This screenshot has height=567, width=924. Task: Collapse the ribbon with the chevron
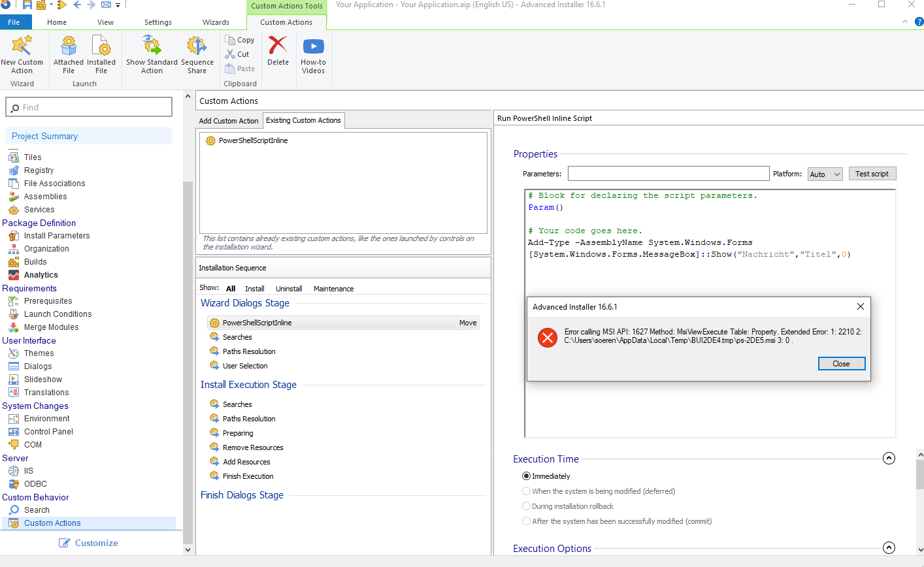pyautogui.click(x=905, y=22)
